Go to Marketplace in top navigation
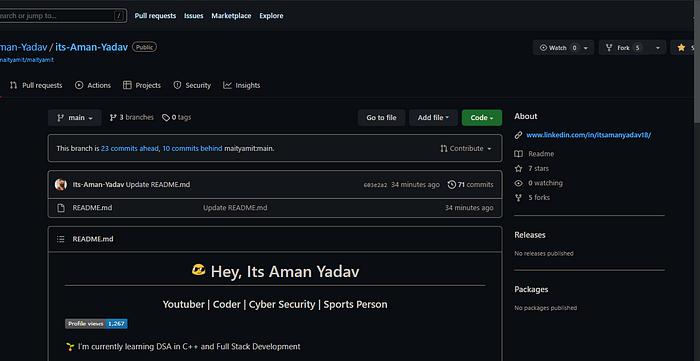This screenshot has height=361, width=700. (231, 16)
